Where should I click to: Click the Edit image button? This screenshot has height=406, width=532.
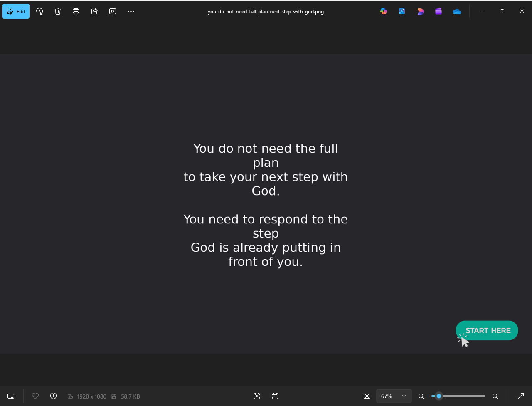(16, 11)
